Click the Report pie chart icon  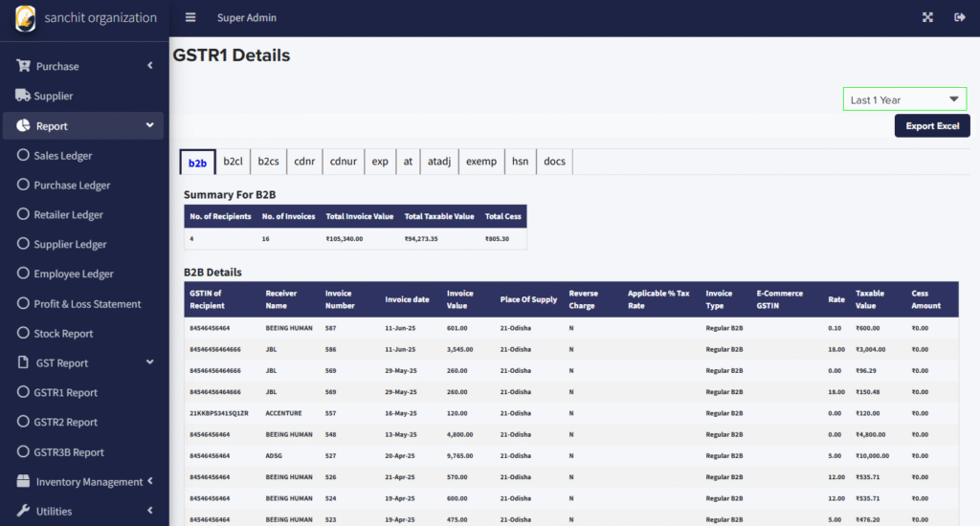(23, 125)
